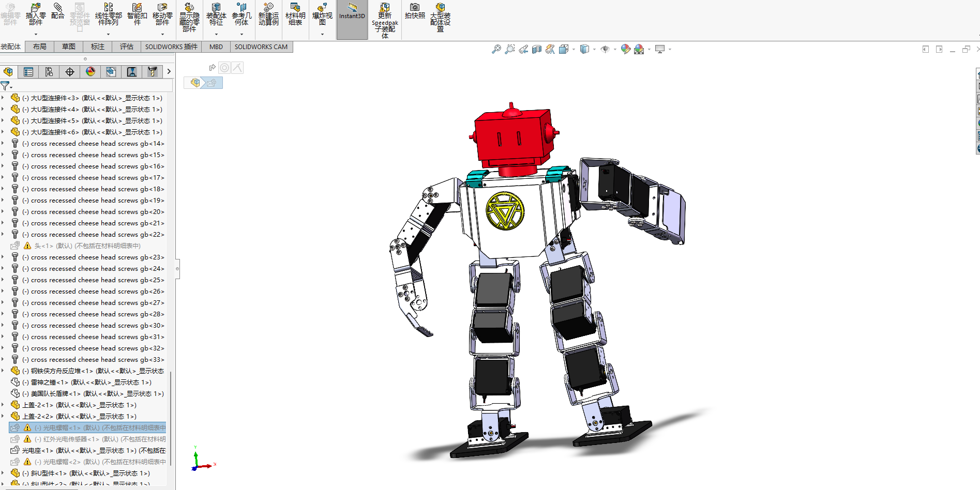Open the Display Style cube icon
Image resolution: width=980 pixels, height=490 pixels.
pos(584,49)
